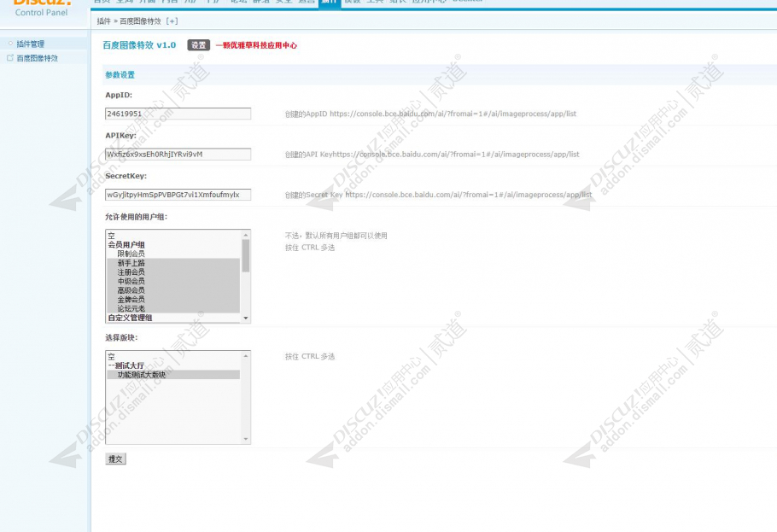
Task: Click the SecretKey field label
Action: coord(126,176)
